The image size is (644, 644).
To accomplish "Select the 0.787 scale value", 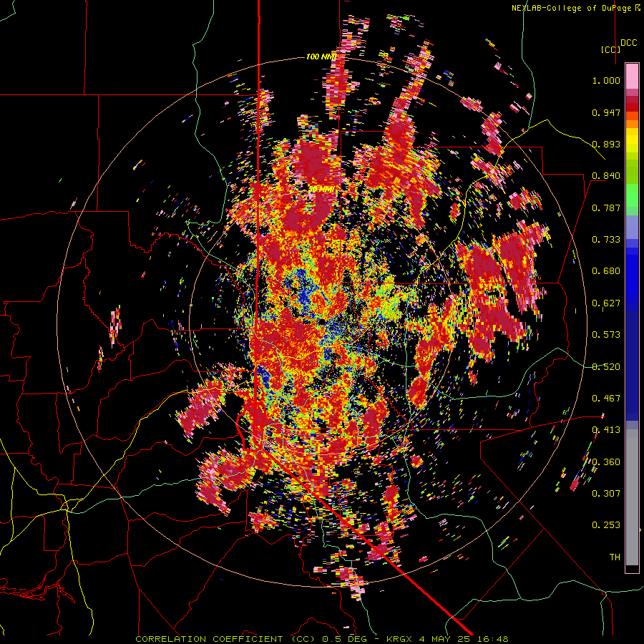I will pyautogui.click(x=606, y=208).
